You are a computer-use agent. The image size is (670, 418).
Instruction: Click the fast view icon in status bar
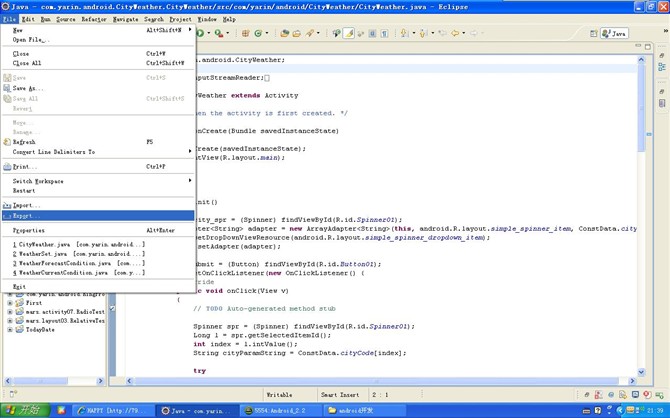coord(13,394)
